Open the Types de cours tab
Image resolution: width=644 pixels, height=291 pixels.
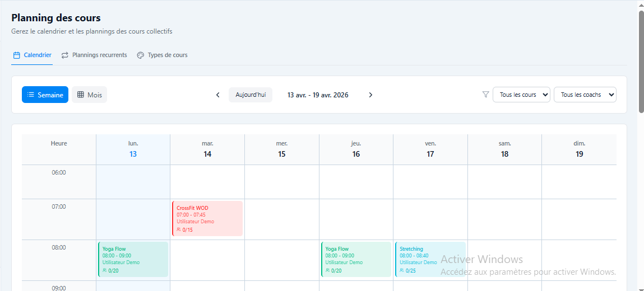click(162, 55)
